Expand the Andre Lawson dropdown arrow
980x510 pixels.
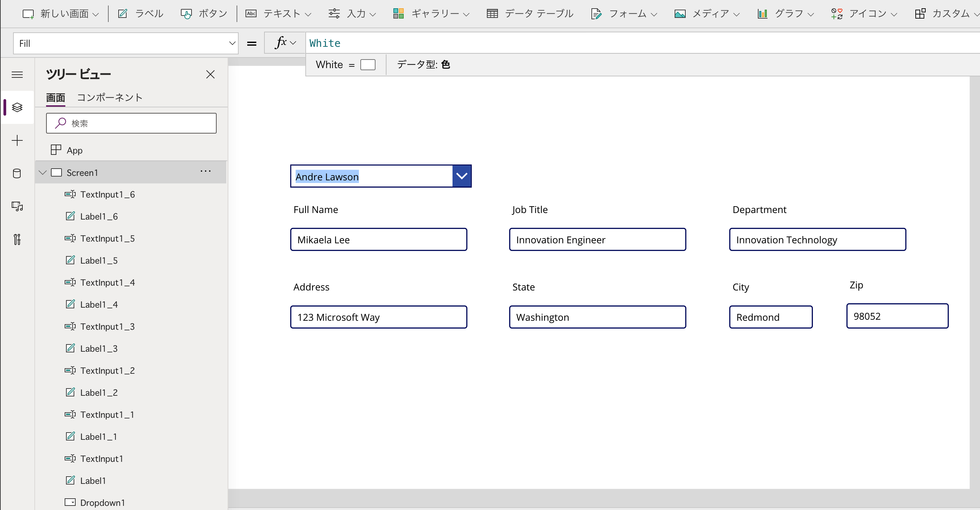[461, 176]
